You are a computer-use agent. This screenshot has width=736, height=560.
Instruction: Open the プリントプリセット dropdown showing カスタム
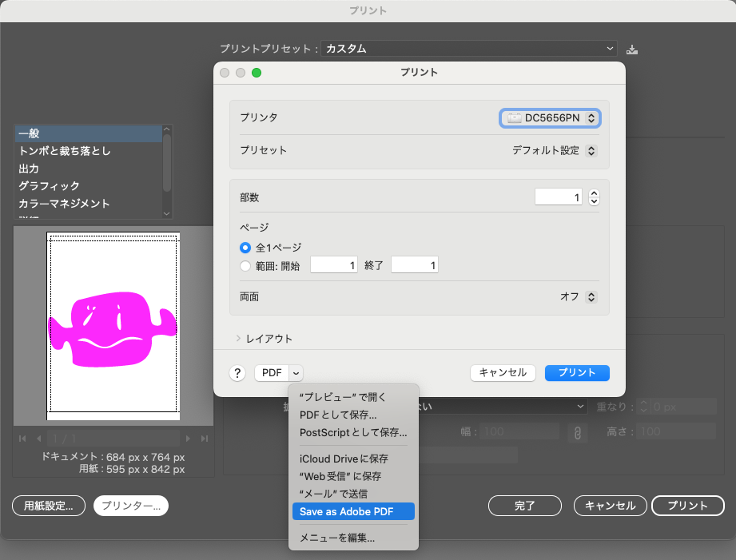pyautogui.click(x=469, y=49)
